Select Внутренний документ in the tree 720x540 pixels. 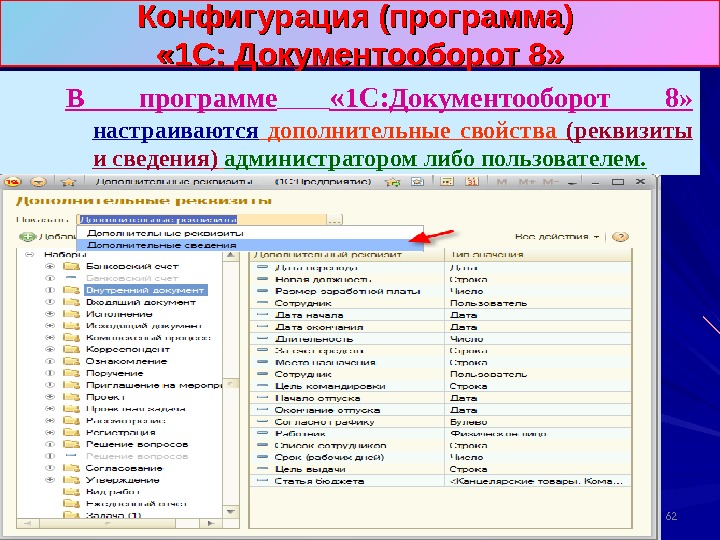145,290
